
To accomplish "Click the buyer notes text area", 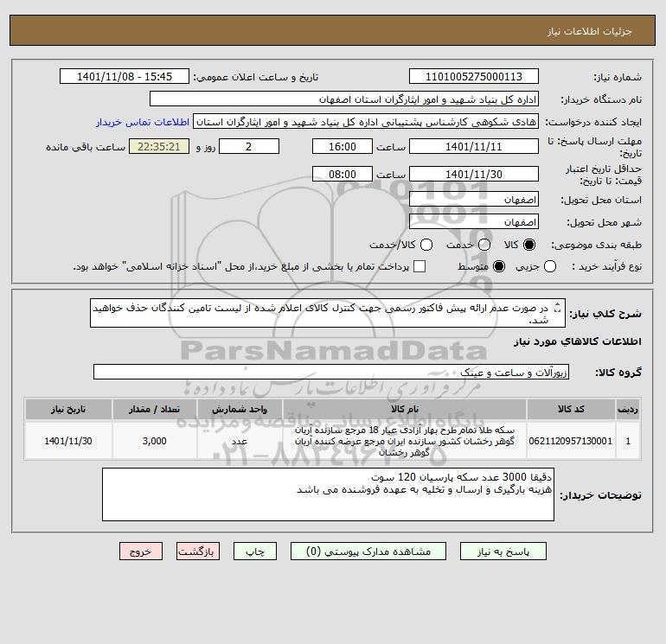I will [328, 494].
